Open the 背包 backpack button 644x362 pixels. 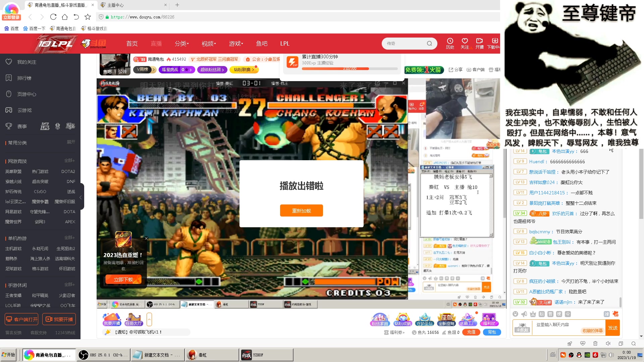coord(492,332)
